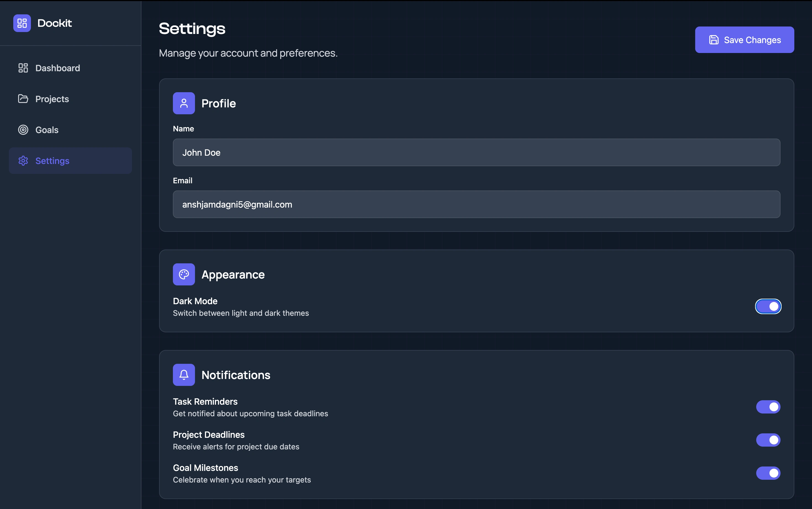The width and height of the screenshot is (812, 509).
Task: Click the Project Deadlines label
Action: 209,434
